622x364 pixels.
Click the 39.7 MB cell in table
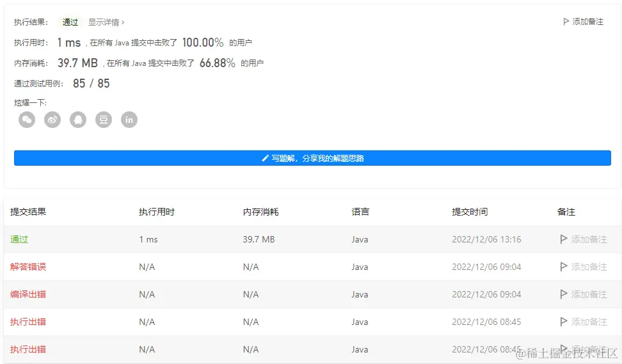[x=259, y=239]
